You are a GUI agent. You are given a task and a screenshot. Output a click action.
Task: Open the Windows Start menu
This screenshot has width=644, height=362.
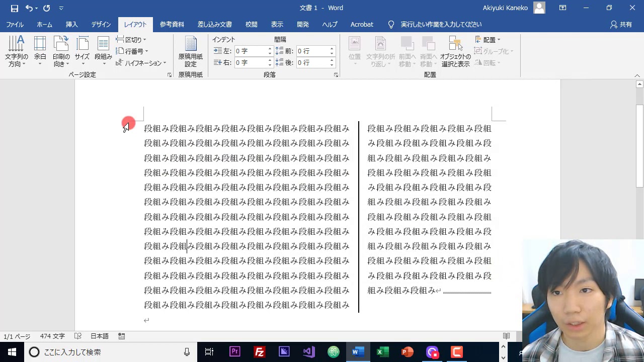click(12, 352)
